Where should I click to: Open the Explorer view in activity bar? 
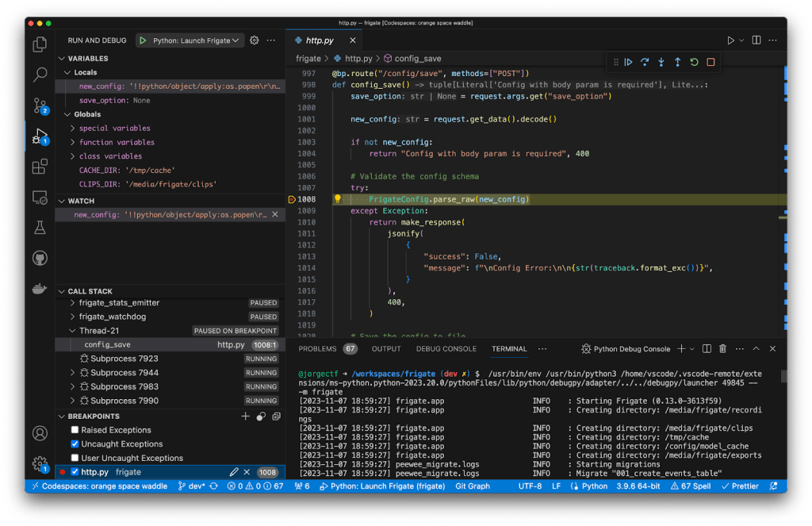pos(40,44)
